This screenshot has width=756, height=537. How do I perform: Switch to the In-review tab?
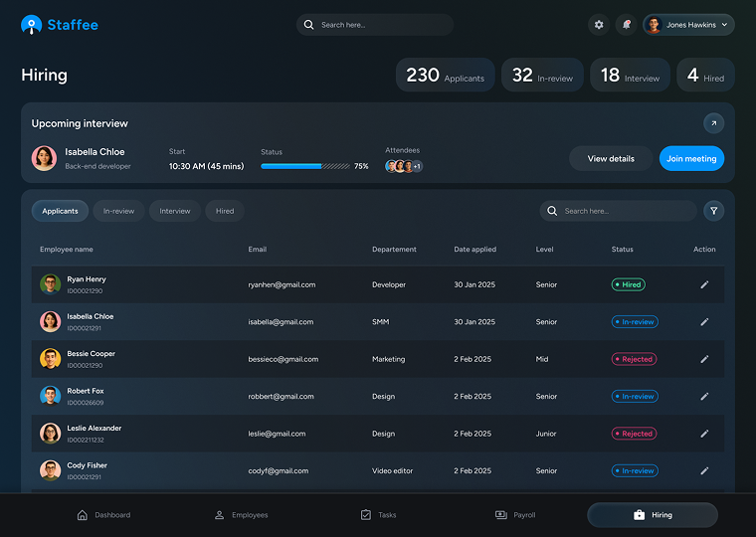(x=118, y=211)
